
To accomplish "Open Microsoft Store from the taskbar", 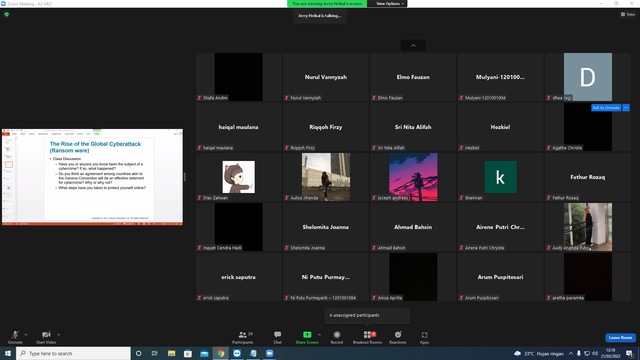I will coord(188,353).
